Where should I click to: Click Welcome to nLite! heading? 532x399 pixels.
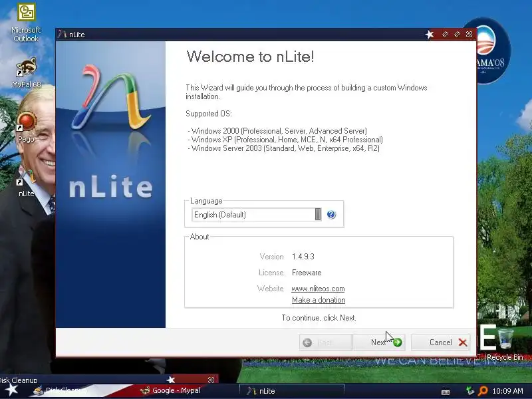(251, 57)
